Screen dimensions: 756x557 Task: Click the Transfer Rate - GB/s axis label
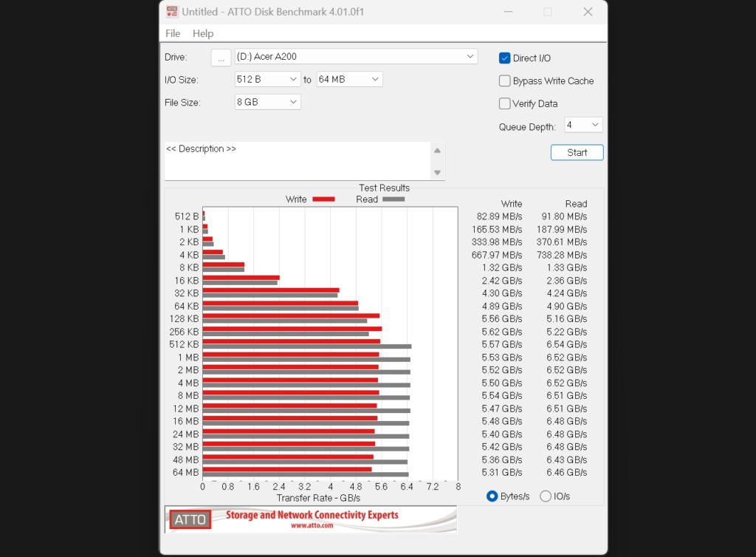[x=318, y=498]
